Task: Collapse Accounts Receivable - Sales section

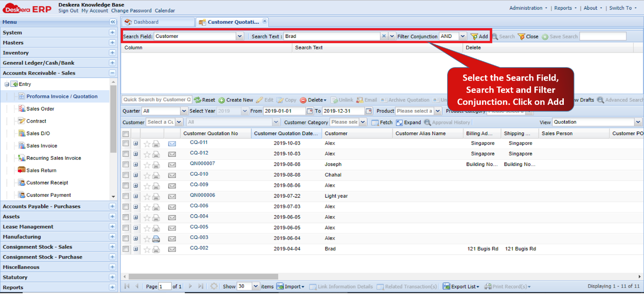Action: (x=112, y=73)
